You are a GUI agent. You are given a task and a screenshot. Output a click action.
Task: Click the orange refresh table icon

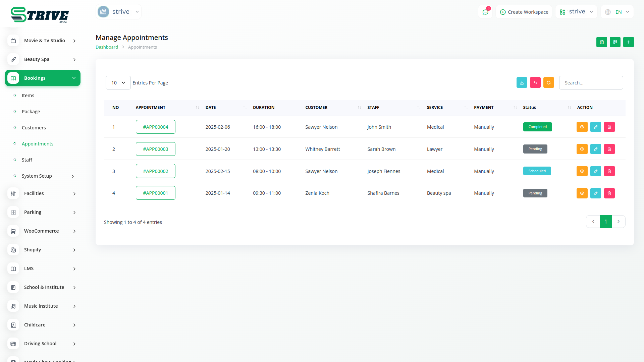pyautogui.click(x=548, y=83)
